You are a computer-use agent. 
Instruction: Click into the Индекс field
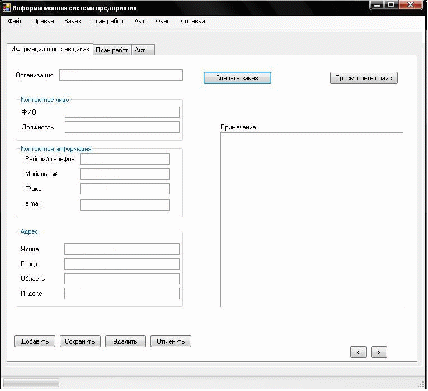point(122,294)
